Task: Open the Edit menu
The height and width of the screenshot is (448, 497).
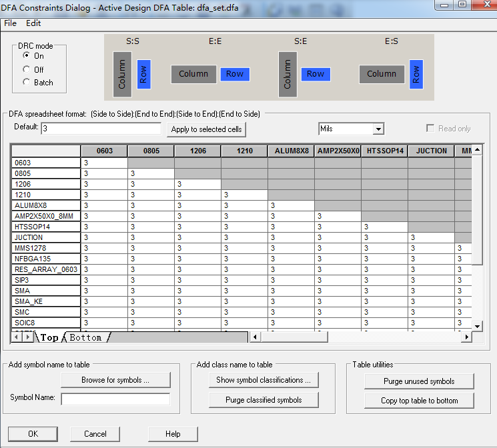Action: 33,23
